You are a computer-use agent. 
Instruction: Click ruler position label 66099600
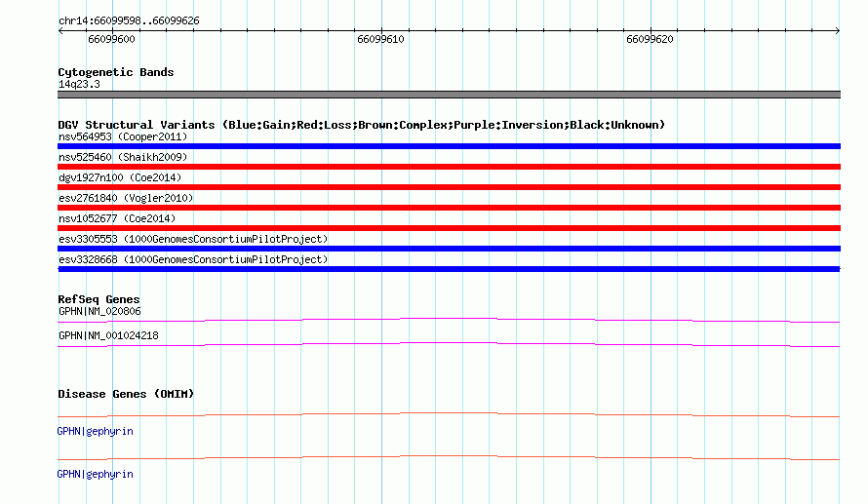click(111, 39)
